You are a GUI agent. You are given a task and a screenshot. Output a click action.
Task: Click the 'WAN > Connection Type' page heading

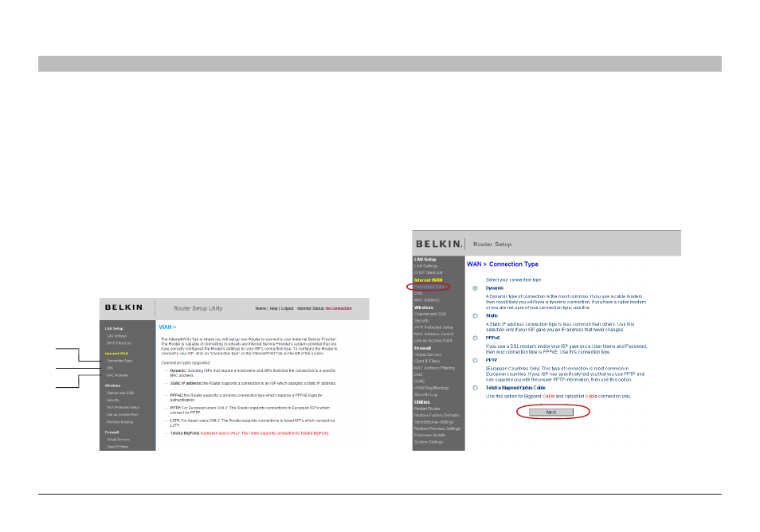tap(503, 264)
